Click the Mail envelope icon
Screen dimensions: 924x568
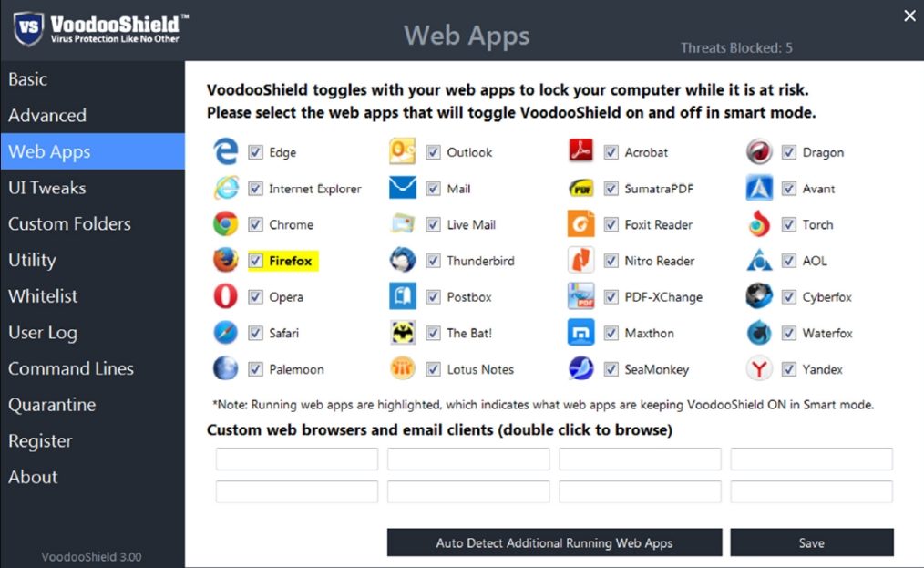[x=403, y=188]
